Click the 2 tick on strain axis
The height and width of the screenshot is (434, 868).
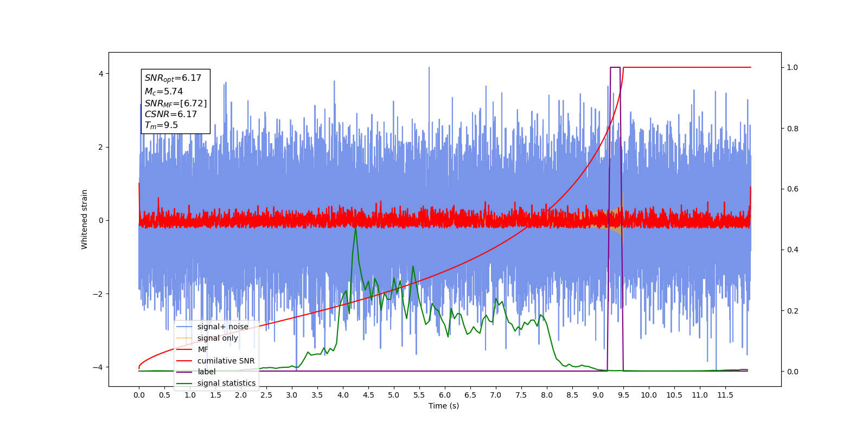pyautogui.click(x=100, y=147)
